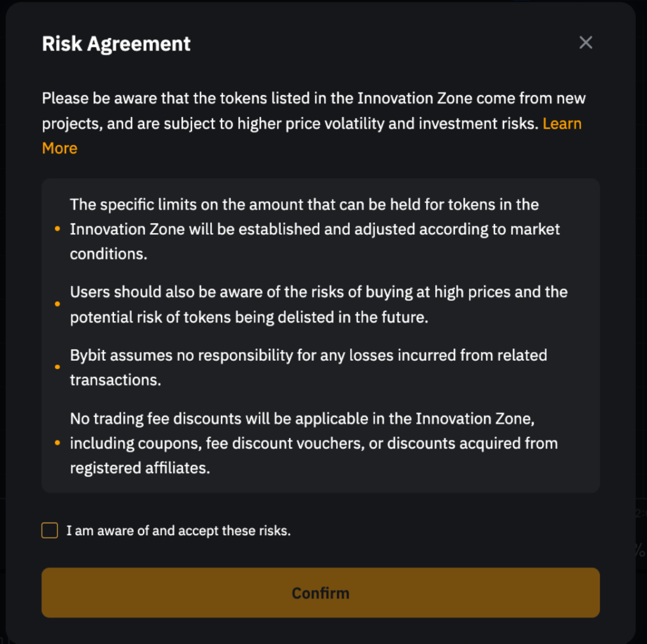
Task: Click the Risk Agreement heading
Action: (x=116, y=44)
